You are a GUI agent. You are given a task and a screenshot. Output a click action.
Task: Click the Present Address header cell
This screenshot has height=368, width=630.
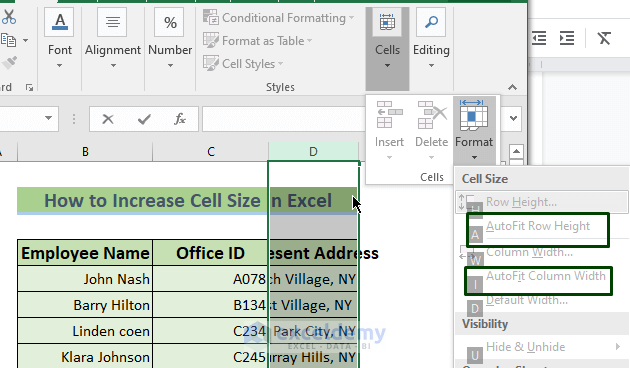point(313,253)
